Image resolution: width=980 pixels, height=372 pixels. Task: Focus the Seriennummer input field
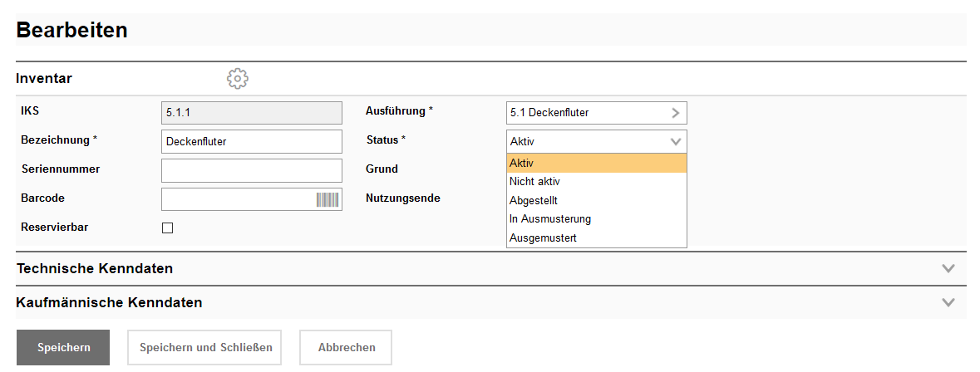click(251, 170)
